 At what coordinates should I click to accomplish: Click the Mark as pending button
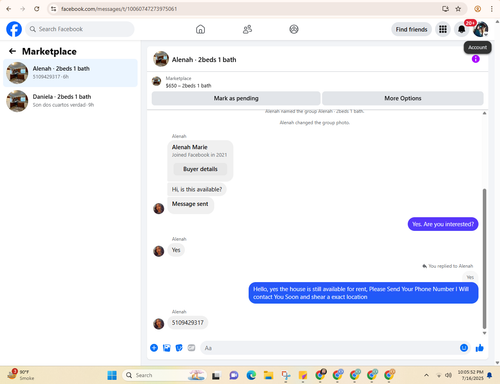click(236, 98)
